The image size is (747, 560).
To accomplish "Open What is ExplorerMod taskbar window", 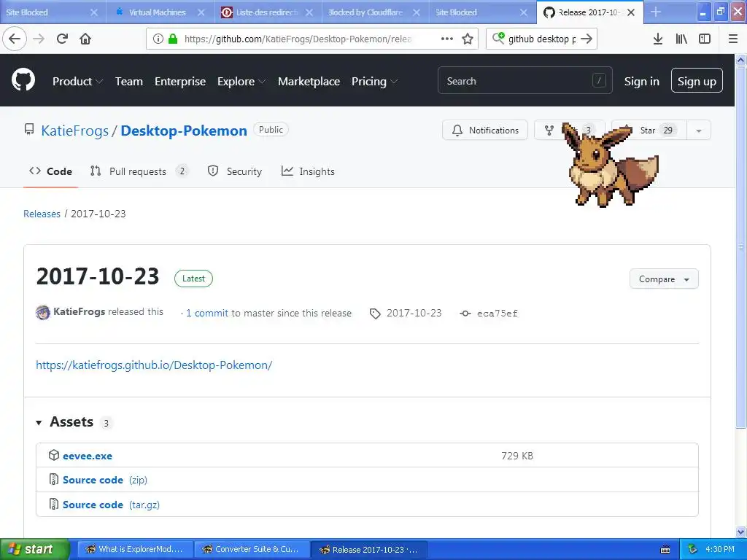I will pos(135,550).
